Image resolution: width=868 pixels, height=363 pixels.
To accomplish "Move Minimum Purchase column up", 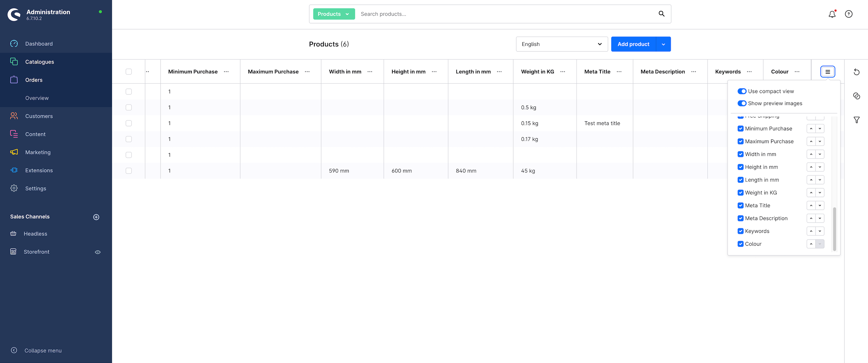I will [811, 128].
